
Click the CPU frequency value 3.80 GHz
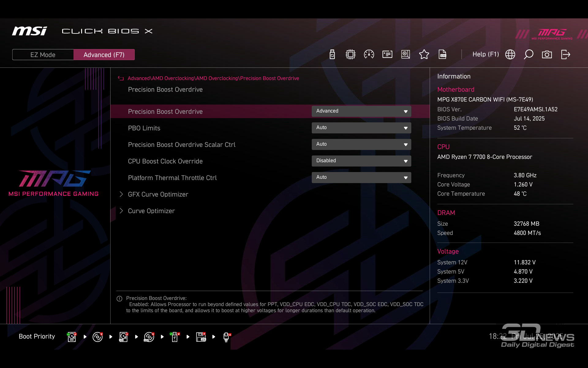point(525,175)
